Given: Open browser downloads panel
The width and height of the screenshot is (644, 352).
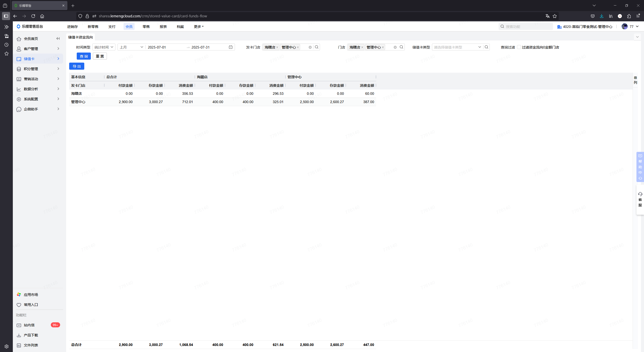Looking at the screenshot, I should tap(602, 16).
